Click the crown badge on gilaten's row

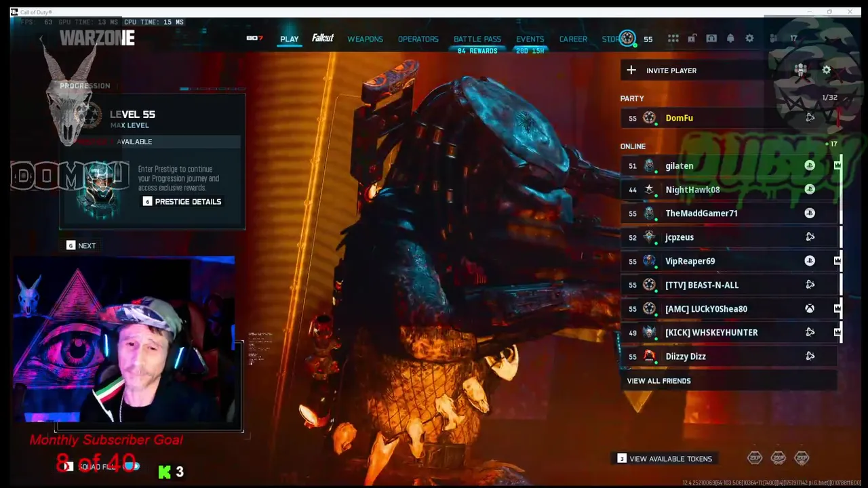coord(837,165)
